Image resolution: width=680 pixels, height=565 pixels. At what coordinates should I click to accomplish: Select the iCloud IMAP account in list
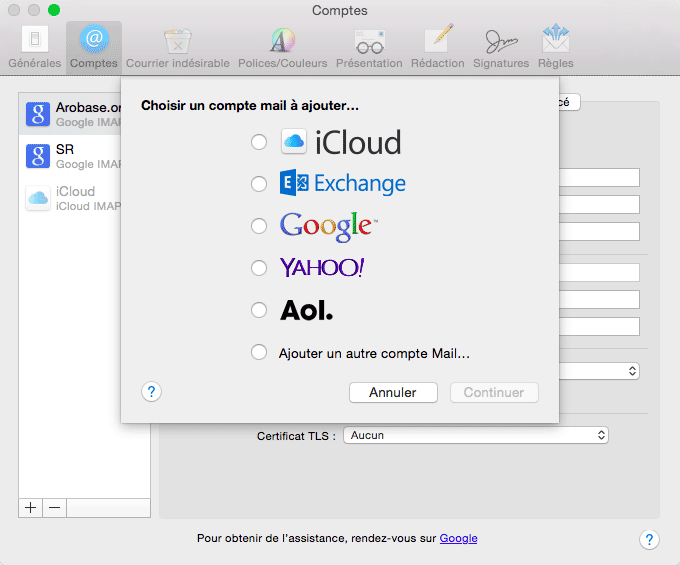pos(70,198)
